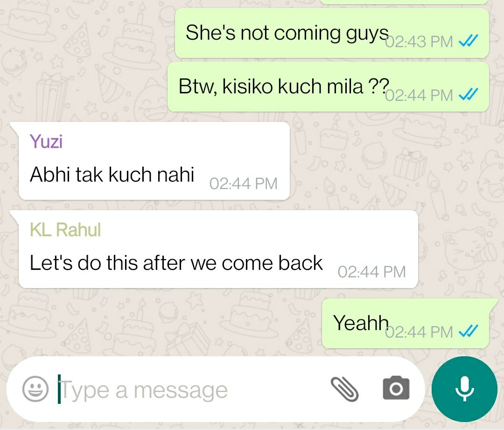
Task: Tap the KL Rahul sender name
Action: coord(65,230)
